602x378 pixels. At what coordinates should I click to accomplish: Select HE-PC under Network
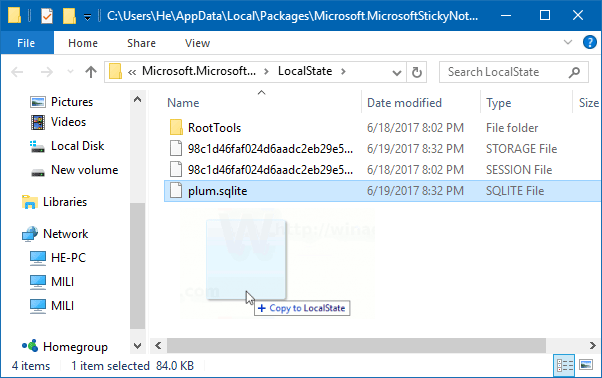pos(68,258)
